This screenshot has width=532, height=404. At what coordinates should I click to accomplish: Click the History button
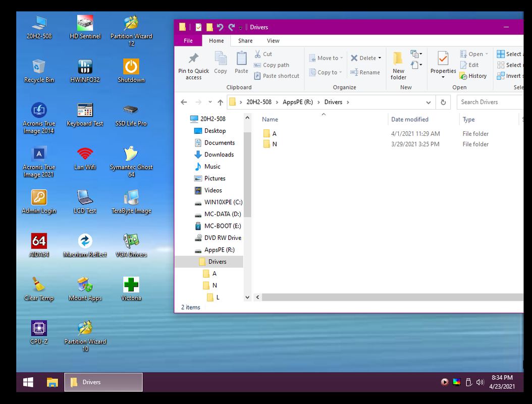point(473,76)
